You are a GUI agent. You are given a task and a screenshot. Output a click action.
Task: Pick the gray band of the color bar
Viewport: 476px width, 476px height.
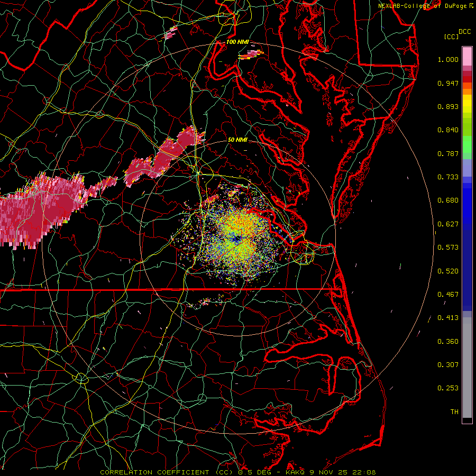click(467, 368)
